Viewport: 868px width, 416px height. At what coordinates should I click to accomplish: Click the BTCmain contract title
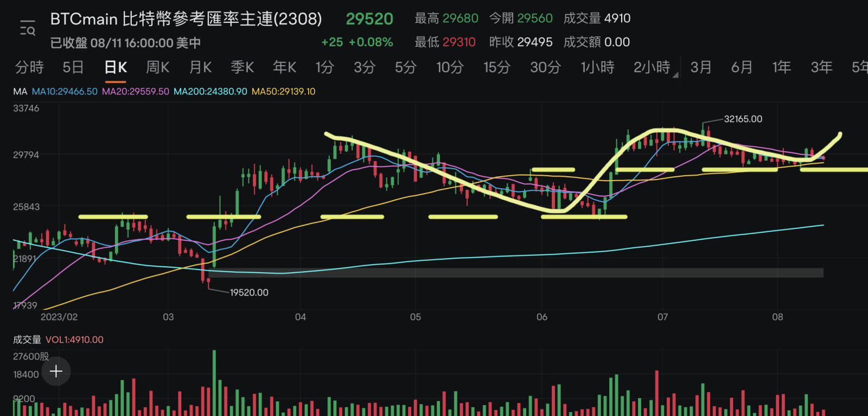(186, 19)
